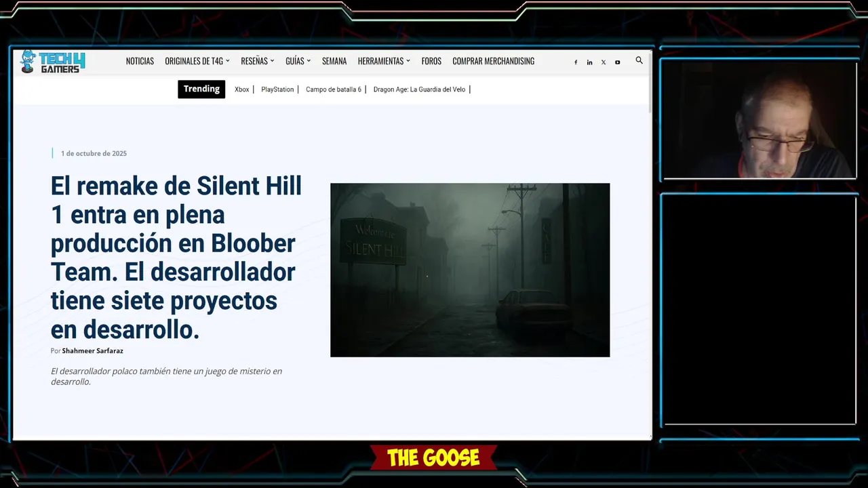Open the Noticias menu item
This screenshot has width=868, height=488.
[x=140, y=61]
